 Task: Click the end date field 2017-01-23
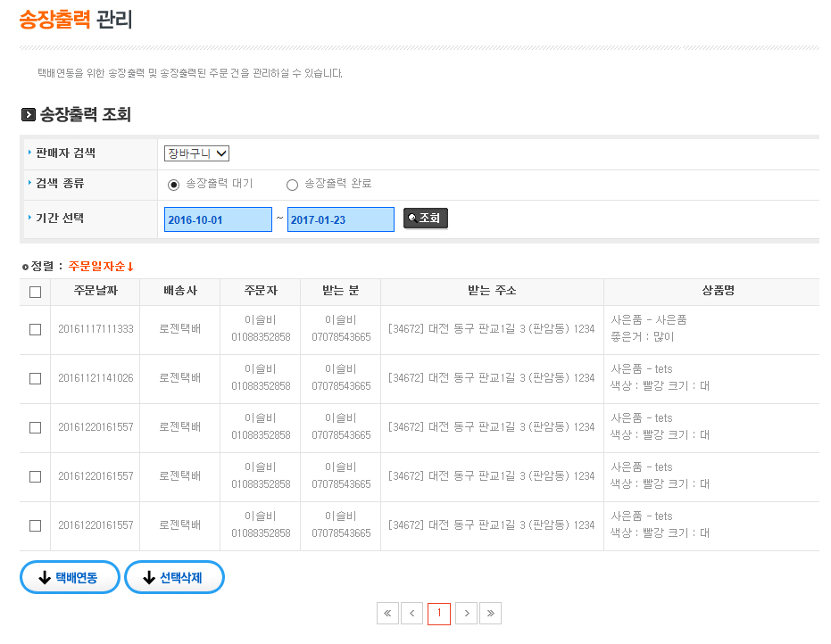pyautogui.click(x=340, y=219)
